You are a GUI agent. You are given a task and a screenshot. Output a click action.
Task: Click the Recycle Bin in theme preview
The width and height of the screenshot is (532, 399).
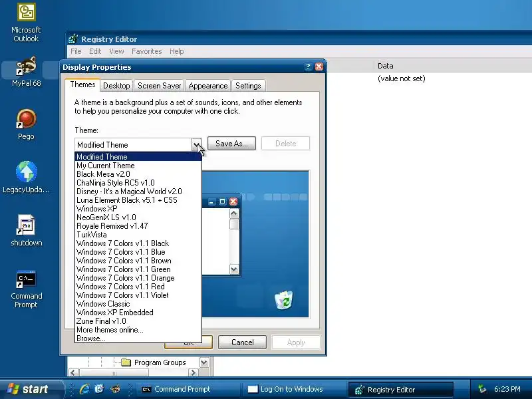tap(284, 300)
